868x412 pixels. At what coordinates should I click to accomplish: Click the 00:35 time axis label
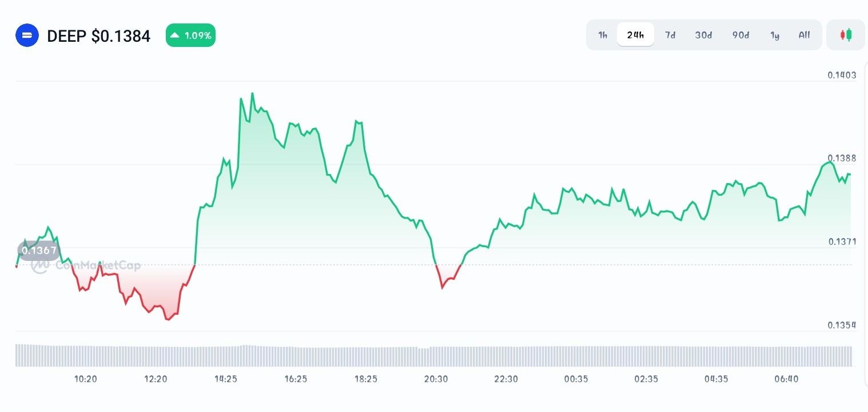tap(576, 379)
